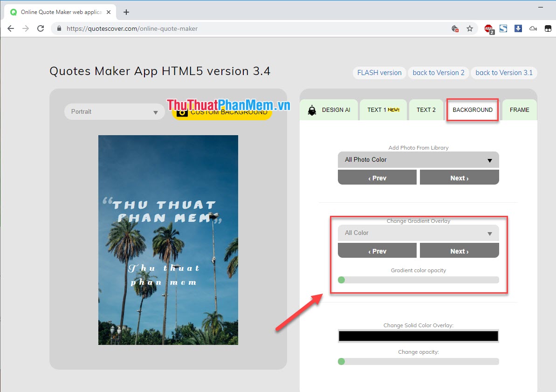Click the blue download arrow extension icon
556x392 pixels.
click(518, 28)
